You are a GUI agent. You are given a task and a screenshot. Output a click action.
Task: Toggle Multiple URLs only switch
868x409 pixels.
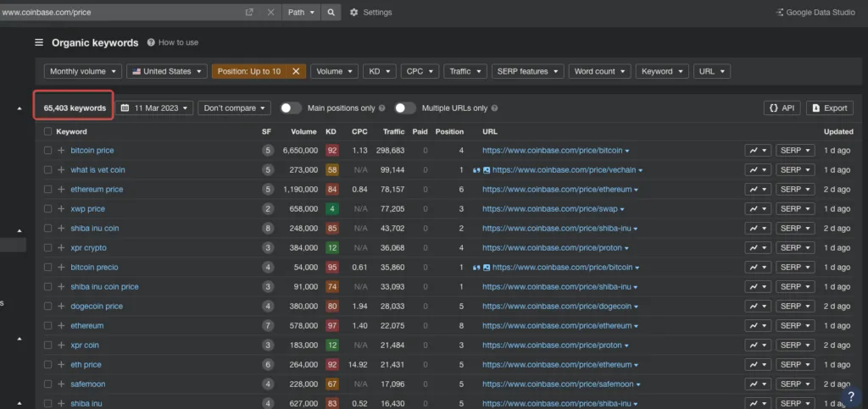[x=405, y=108]
